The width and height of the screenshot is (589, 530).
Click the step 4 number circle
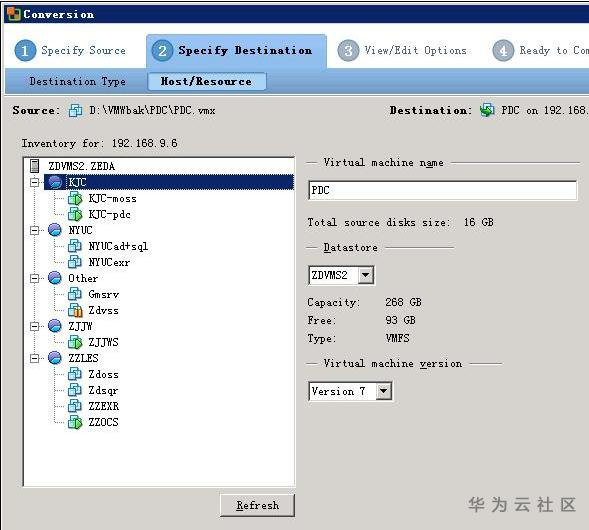tap(503, 51)
